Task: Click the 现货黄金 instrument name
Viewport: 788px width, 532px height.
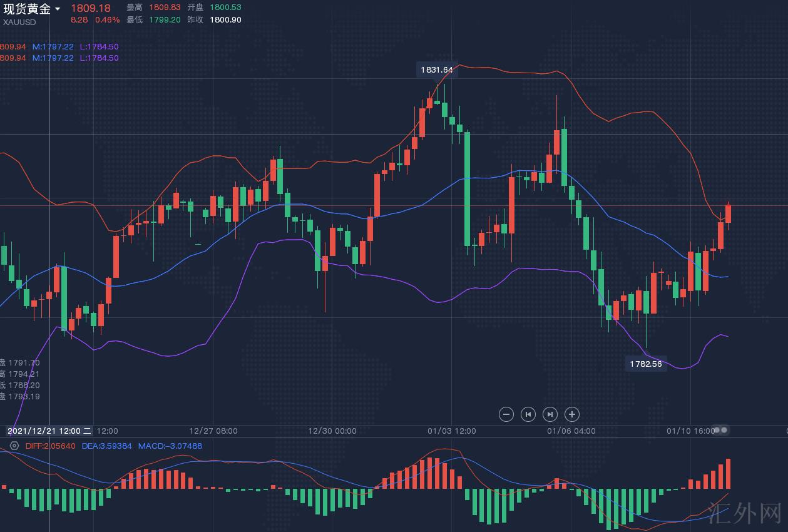Action: click(x=27, y=9)
